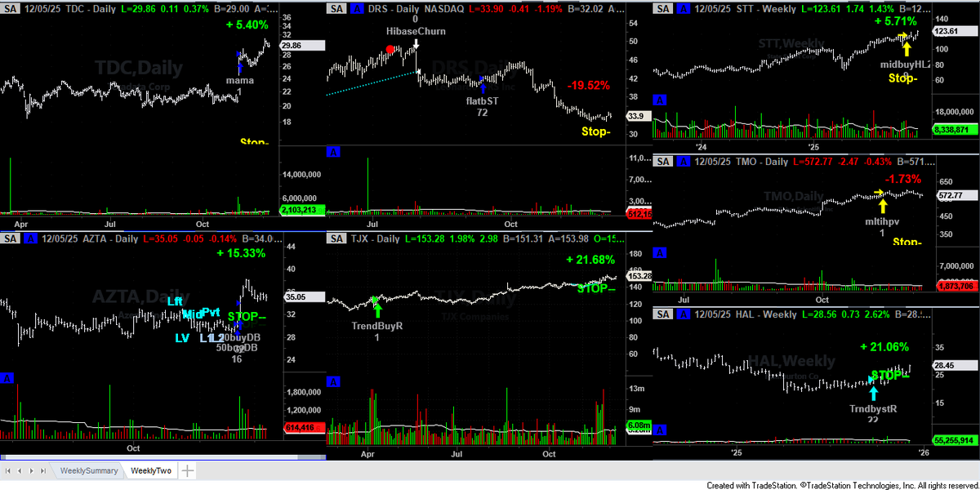The height and width of the screenshot is (490, 980).
Task: Click blue A badge in AZTA header
Action: [29, 238]
